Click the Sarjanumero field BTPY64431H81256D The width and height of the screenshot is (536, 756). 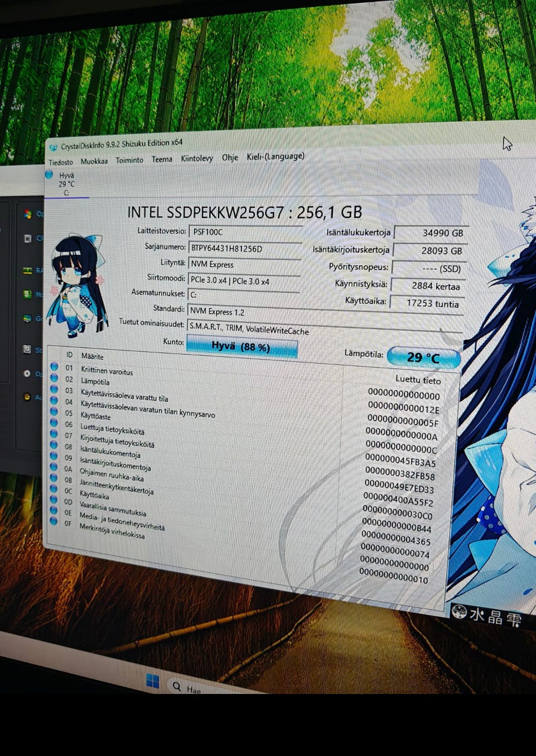tap(245, 249)
